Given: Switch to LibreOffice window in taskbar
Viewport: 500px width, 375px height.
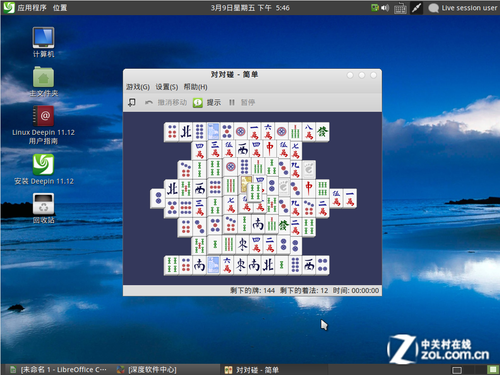Looking at the screenshot, I should click(x=59, y=370).
